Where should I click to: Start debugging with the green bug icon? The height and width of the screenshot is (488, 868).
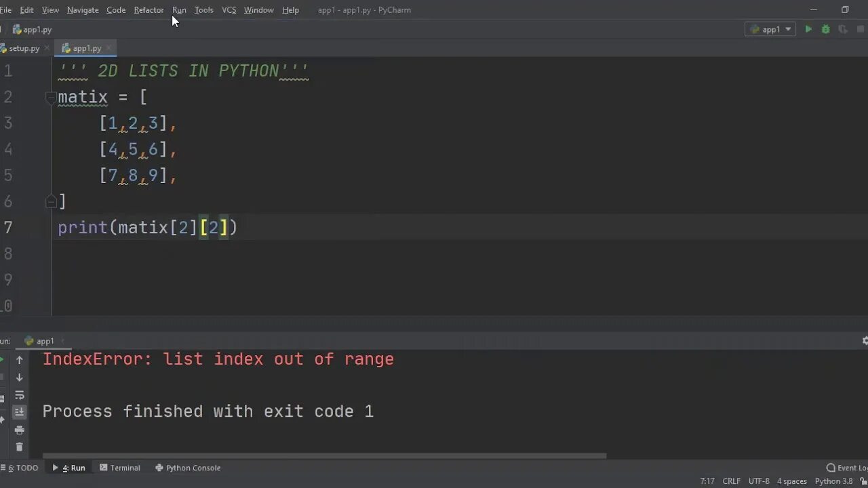point(825,29)
